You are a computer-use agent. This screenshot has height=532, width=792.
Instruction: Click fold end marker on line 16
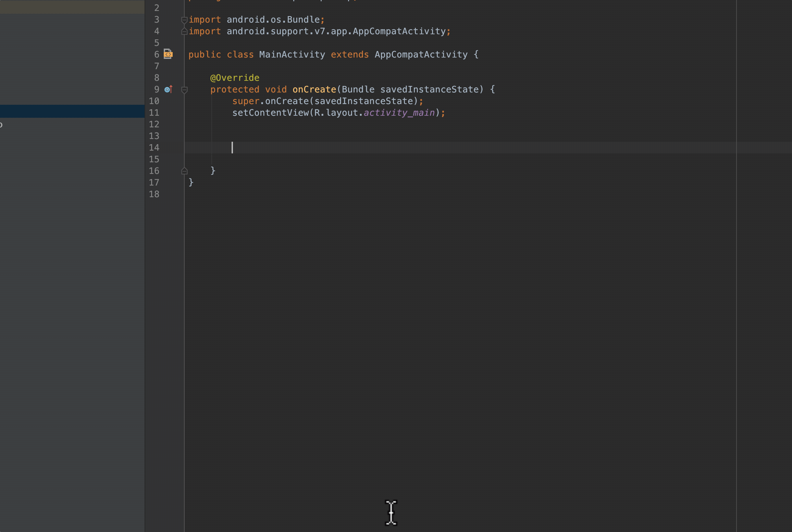(184, 171)
